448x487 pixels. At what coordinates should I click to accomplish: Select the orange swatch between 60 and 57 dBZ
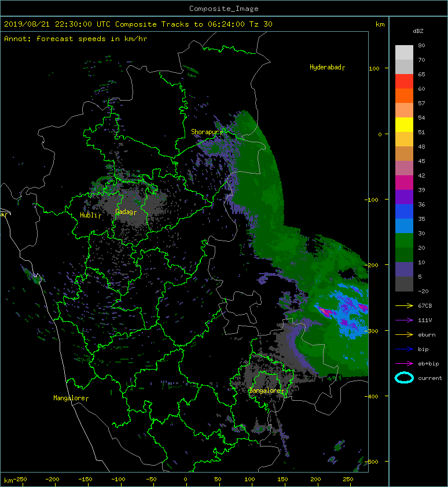[404, 95]
